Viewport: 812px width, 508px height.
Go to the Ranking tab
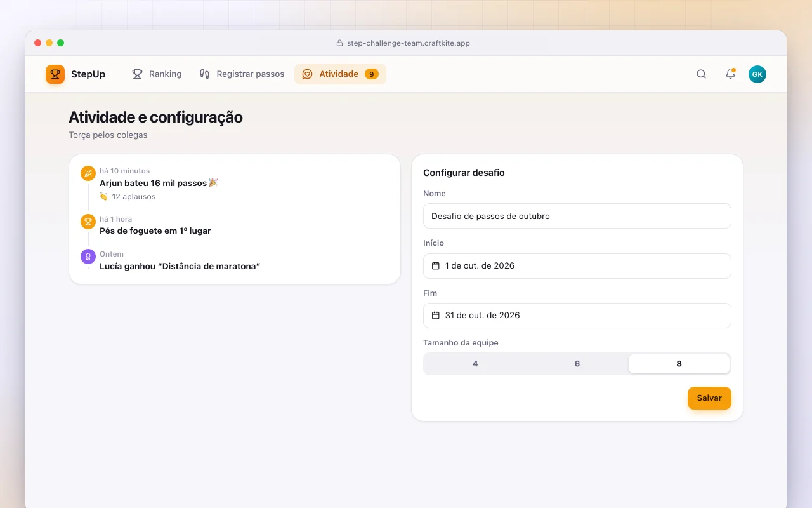click(157, 74)
